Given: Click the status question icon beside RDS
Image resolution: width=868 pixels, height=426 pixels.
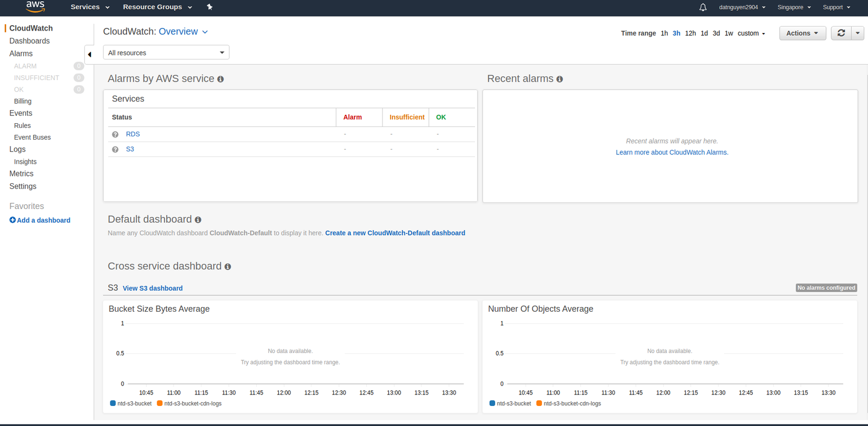Looking at the screenshot, I should pos(115,134).
